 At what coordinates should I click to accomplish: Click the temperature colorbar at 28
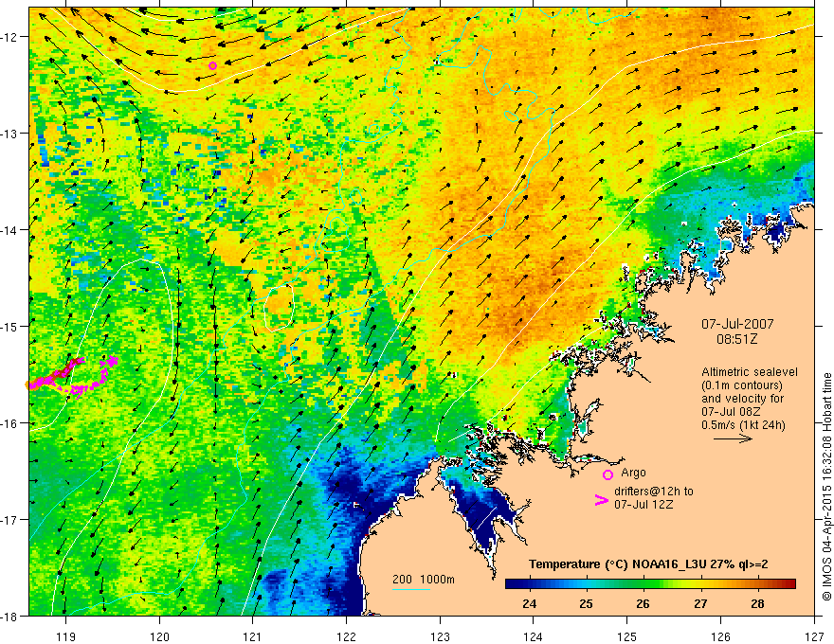click(x=758, y=584)
